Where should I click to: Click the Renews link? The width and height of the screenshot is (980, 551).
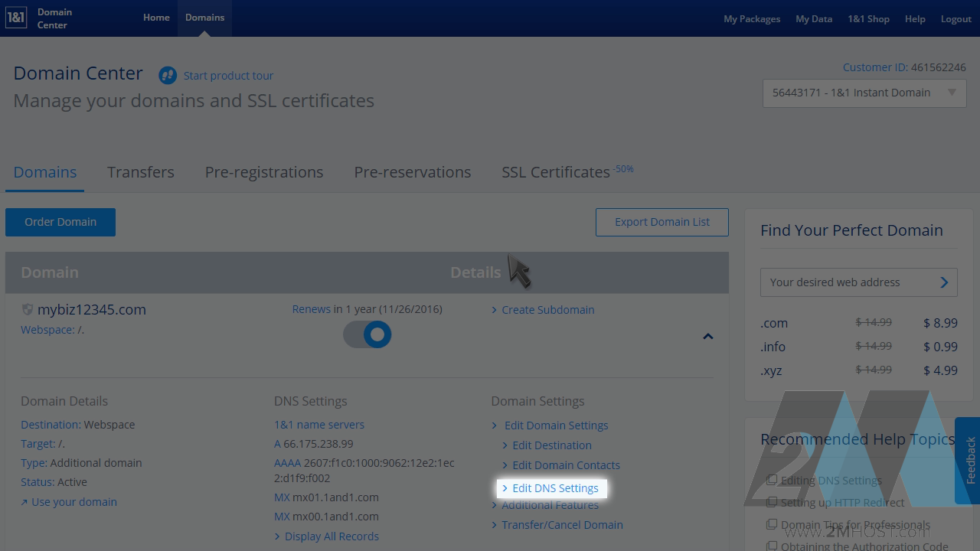tap(311, 309)
